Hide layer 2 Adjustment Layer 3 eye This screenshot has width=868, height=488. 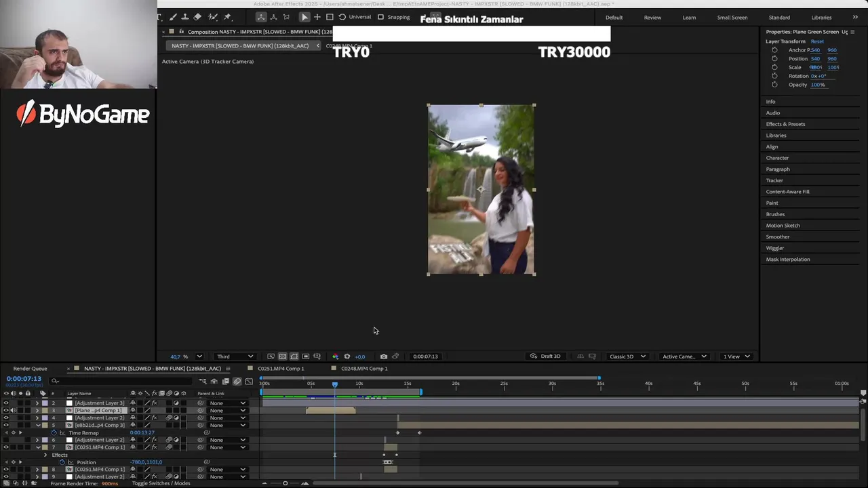tap(6, 403)
